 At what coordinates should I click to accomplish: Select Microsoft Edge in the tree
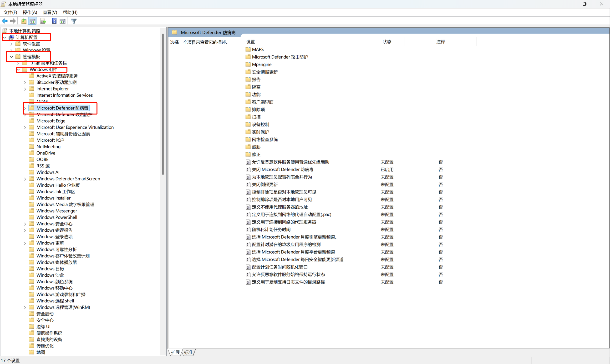(x=51, y=121)
